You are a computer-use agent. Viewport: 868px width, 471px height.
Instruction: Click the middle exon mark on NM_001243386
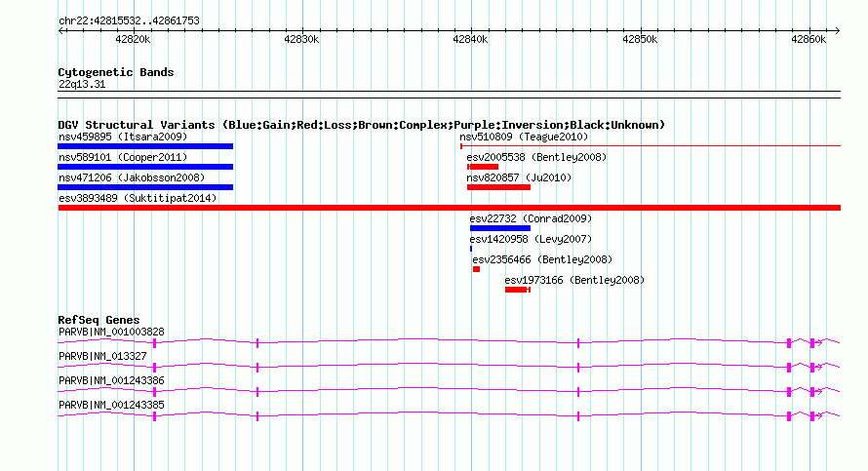coord(578,392)
